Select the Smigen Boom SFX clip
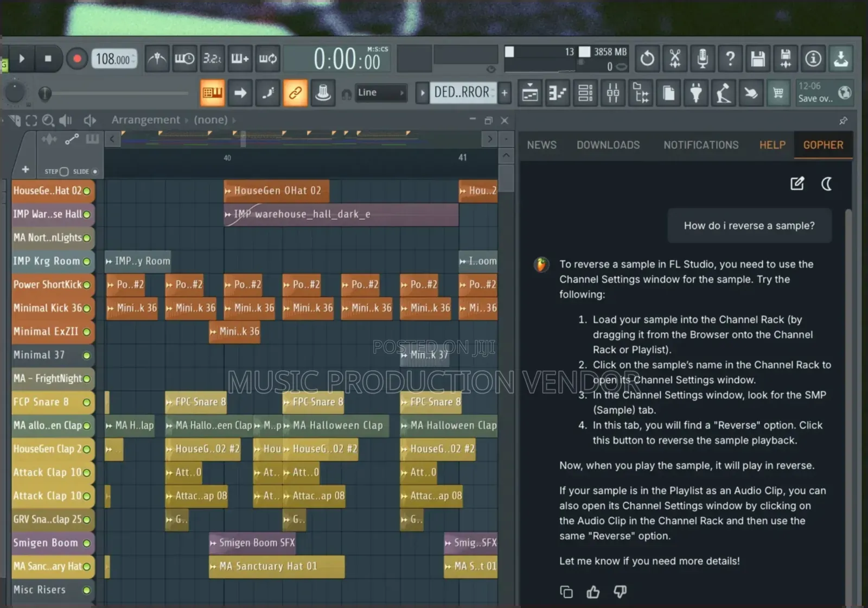Viewport: 868px width, 608px height. coord(252,543)
